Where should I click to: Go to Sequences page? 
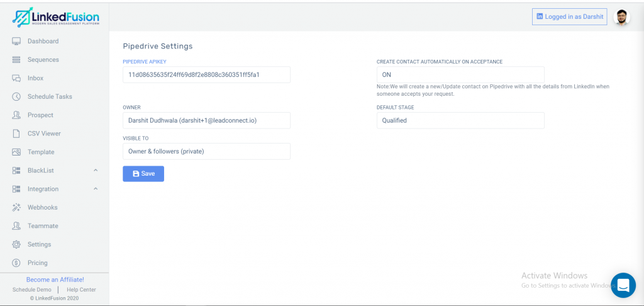point(43,60)
